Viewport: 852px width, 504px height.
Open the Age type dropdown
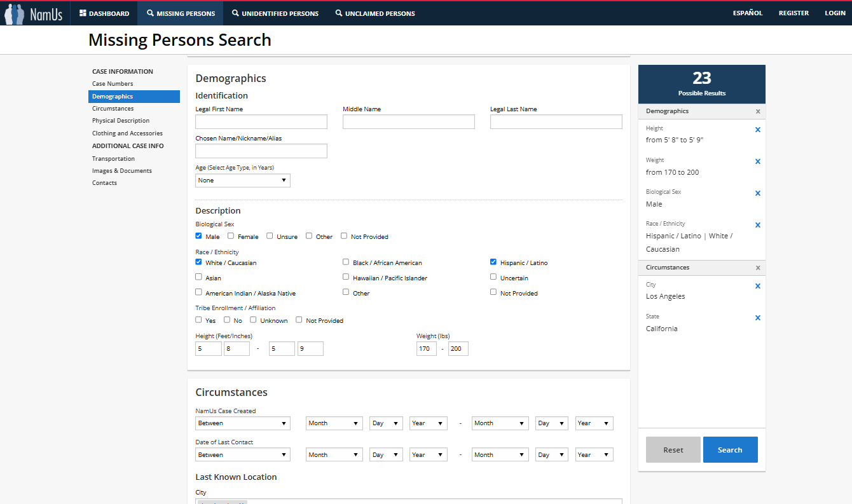[x=243, y=180]
